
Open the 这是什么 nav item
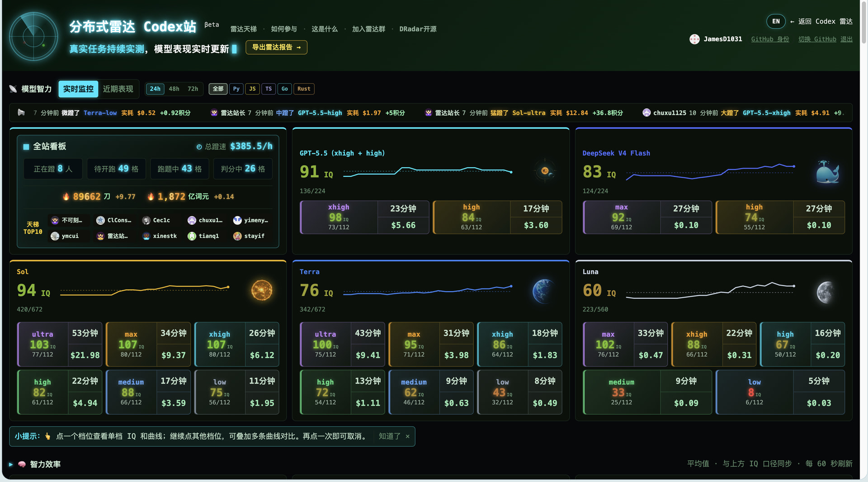[325, 29]
